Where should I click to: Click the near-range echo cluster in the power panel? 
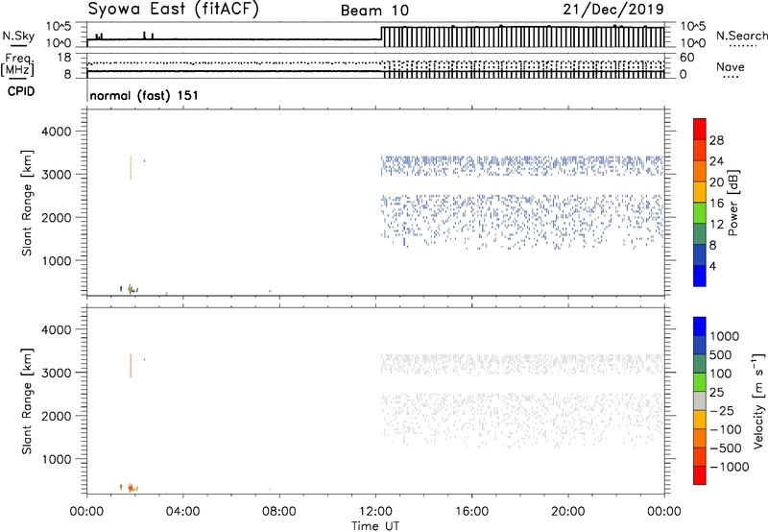click(130, 289)
